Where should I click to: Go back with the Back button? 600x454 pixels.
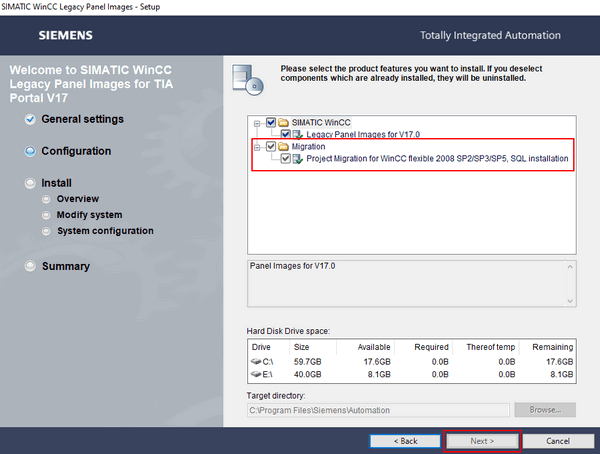coord(405,441)
